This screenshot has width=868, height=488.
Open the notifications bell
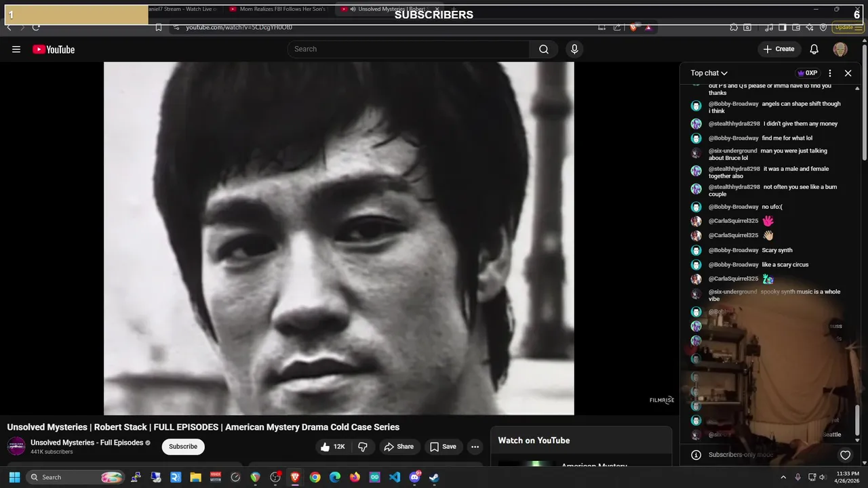pyautogui.click(x=814, y=49)
